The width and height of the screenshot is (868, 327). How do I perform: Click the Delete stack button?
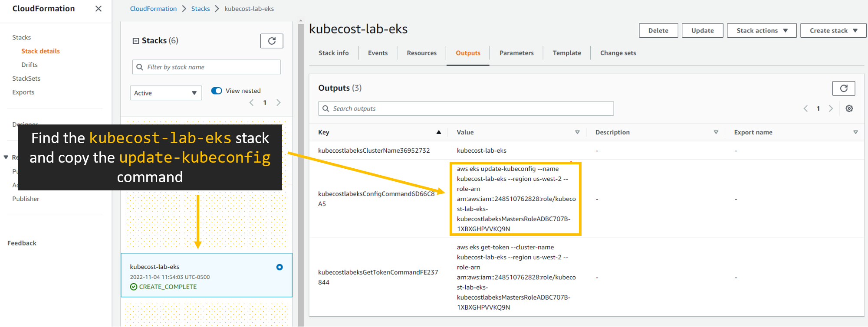658,30
